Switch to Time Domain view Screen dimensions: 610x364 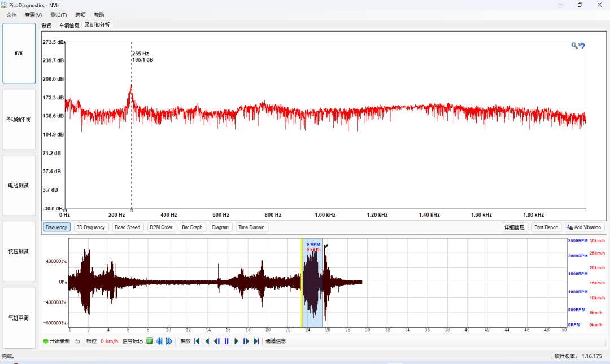point(251,227)
